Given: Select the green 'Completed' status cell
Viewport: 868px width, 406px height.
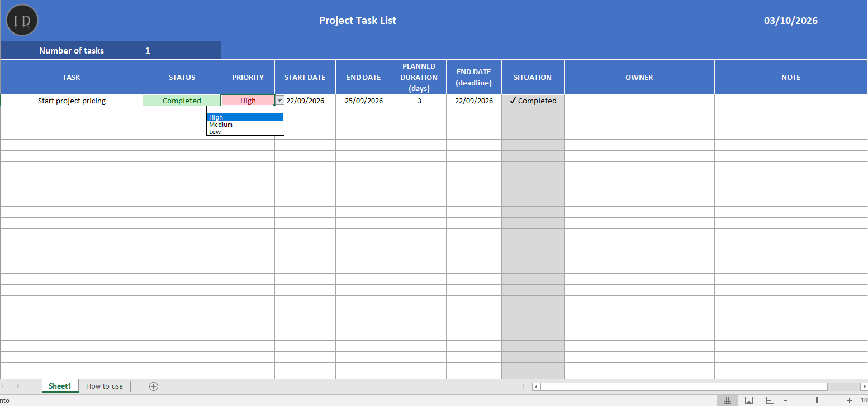Looking at the screenshot, I should pyautogui.click(x=182, y=101).
